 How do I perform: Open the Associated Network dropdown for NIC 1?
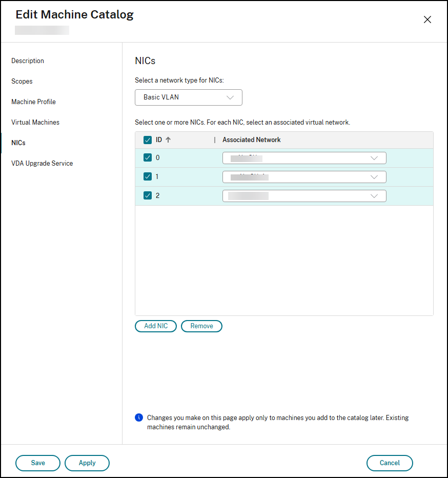304,176
